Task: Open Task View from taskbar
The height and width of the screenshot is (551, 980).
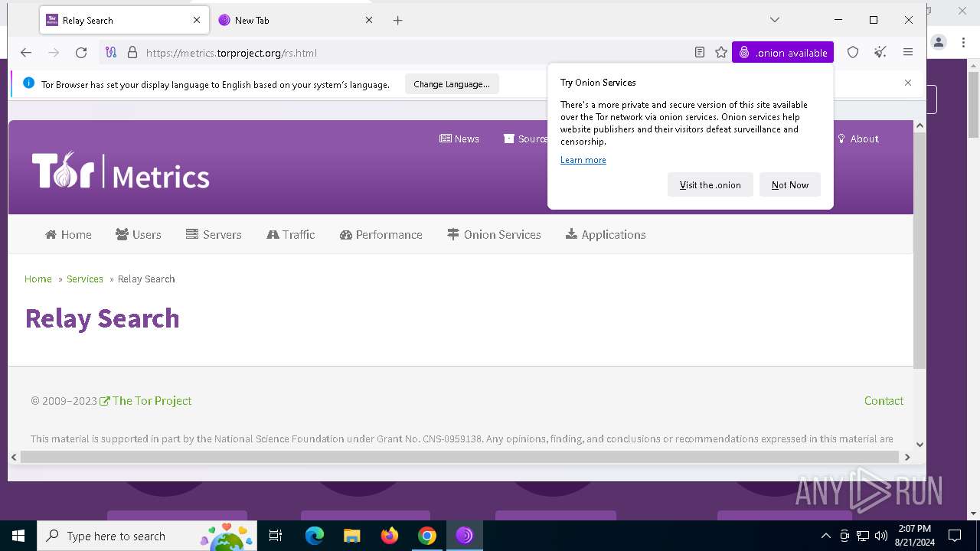Action: pyautogui.click(x=276, y=536)
